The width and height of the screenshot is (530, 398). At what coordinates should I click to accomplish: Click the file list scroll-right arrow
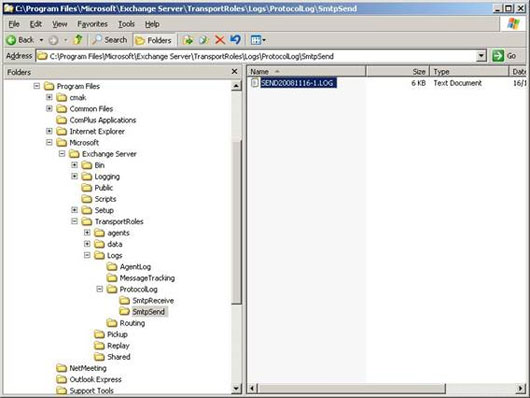coord(521,389)
